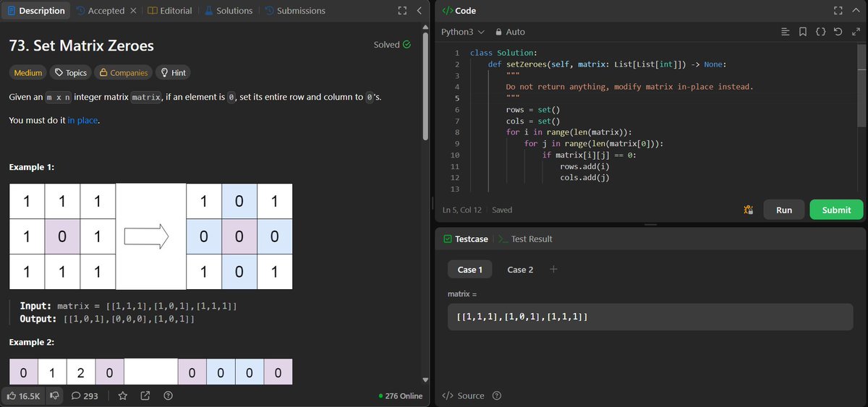Show the Topics tags
The image size is (868, 407).
71,72
